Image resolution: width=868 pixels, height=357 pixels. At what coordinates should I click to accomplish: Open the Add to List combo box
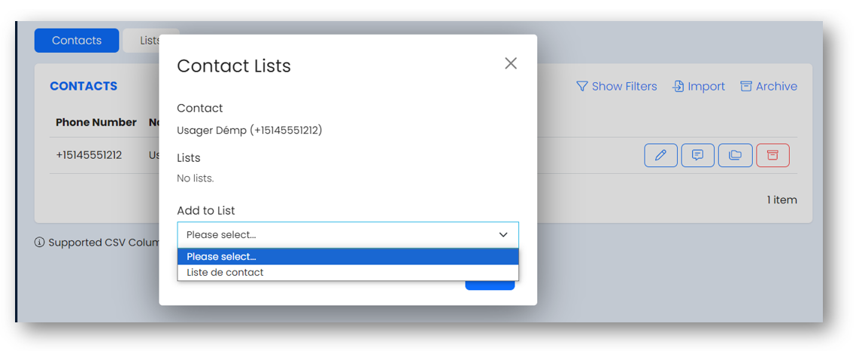click(348, 235)
